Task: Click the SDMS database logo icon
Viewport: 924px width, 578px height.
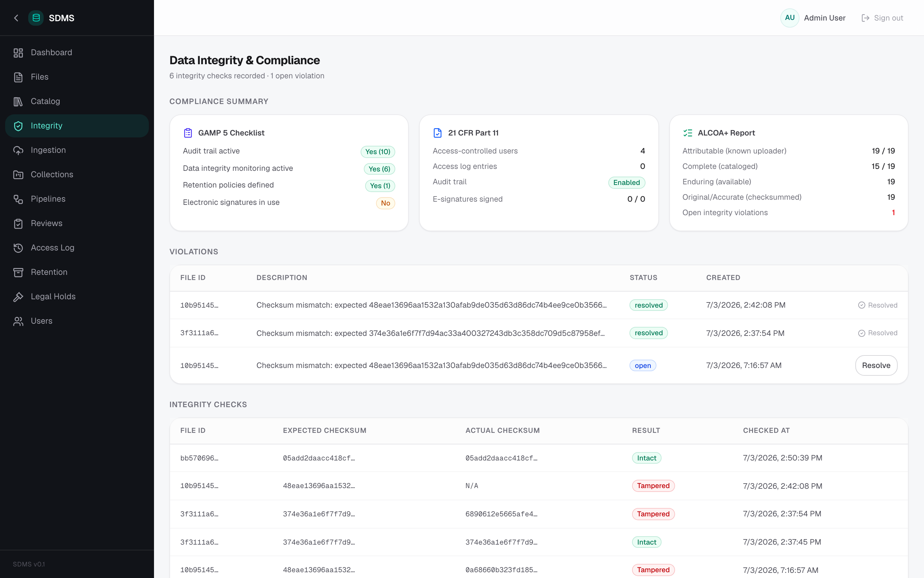Action: (36, 18)
